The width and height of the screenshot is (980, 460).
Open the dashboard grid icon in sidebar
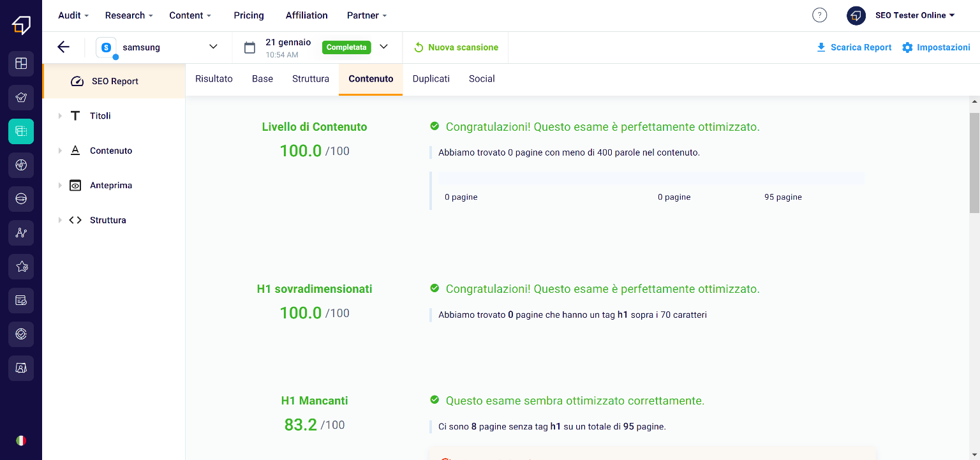point(21,64)
